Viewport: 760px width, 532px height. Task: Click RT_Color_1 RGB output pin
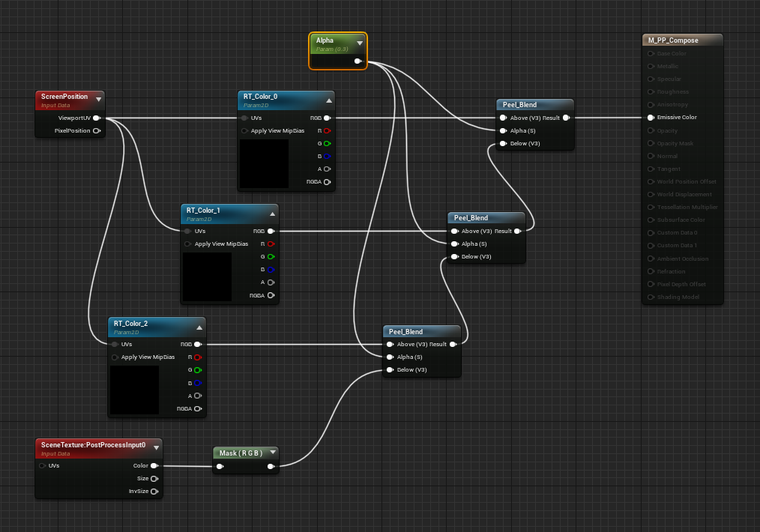271,231
